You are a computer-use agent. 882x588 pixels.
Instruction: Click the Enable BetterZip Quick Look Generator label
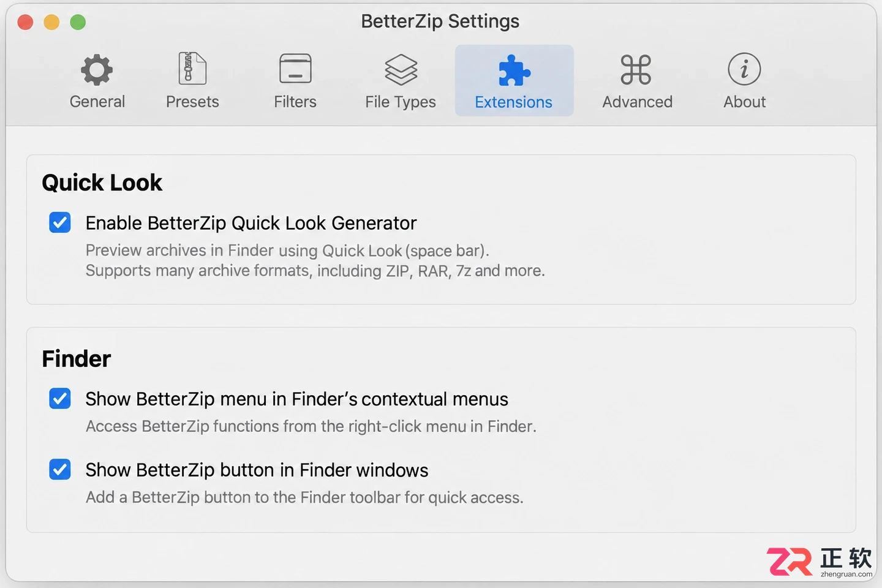251,223
